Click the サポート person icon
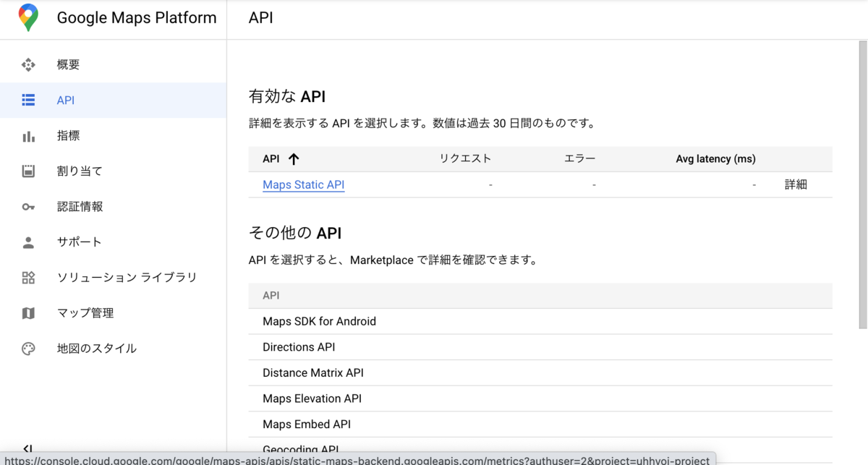868x465 pixels. pos(28,242)
